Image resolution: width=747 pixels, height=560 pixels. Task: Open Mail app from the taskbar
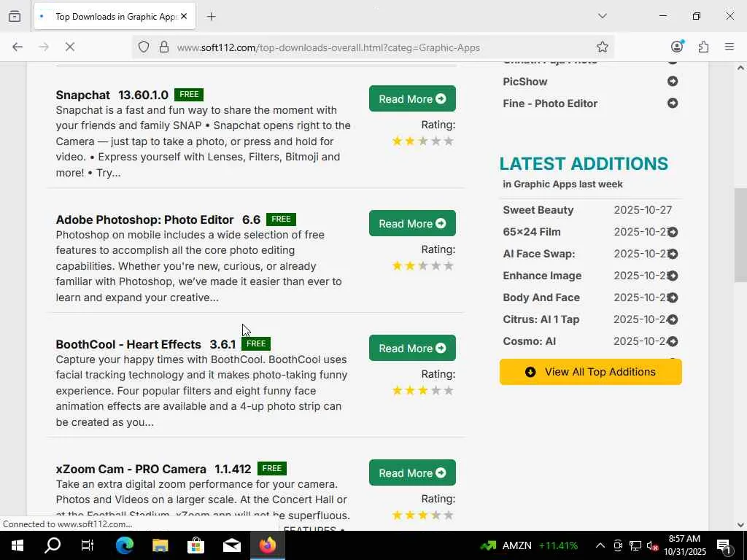click(231, 545)
